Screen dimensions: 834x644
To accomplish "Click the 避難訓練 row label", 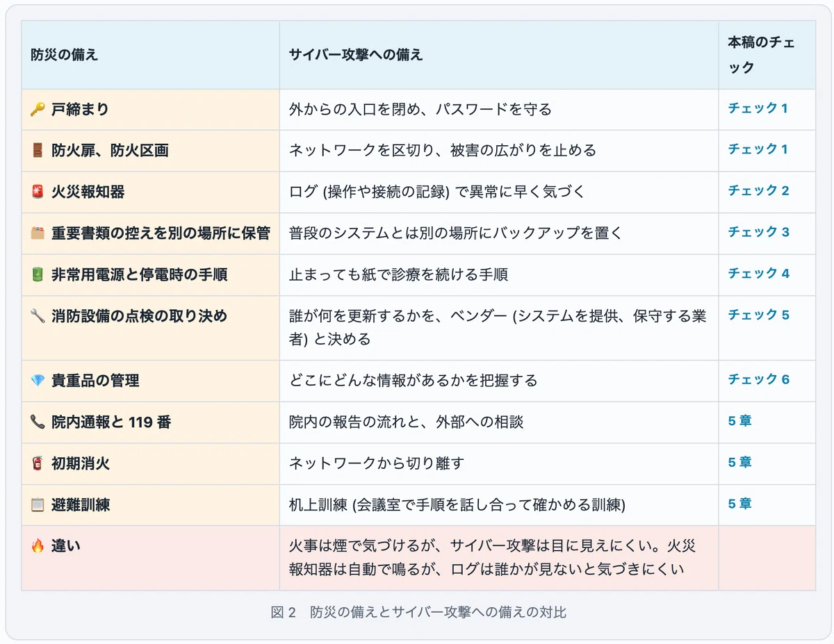I will coord(81,505).
